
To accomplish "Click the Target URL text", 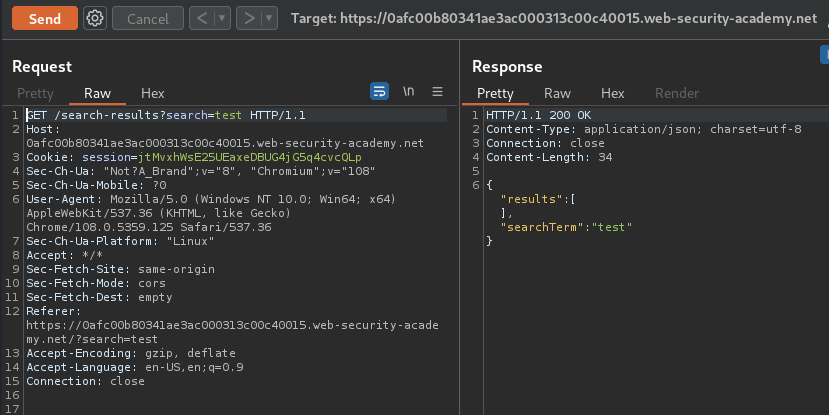I will tap(554, 19).
